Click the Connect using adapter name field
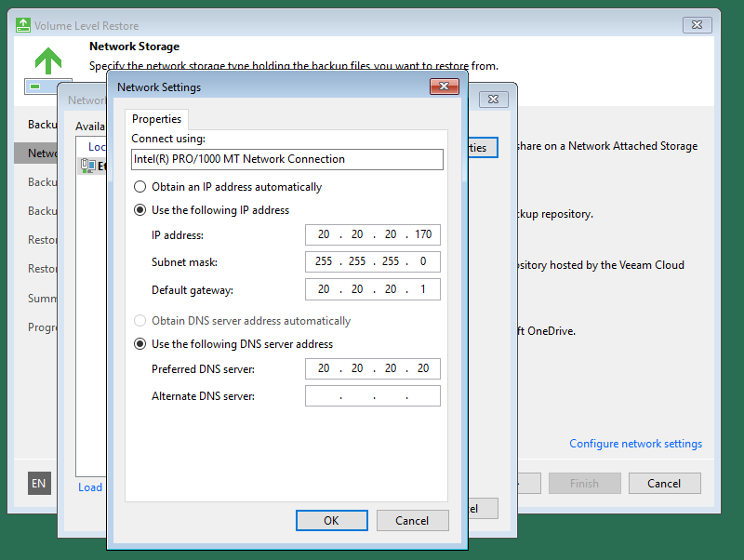744x560 pixels. [287, 159]
